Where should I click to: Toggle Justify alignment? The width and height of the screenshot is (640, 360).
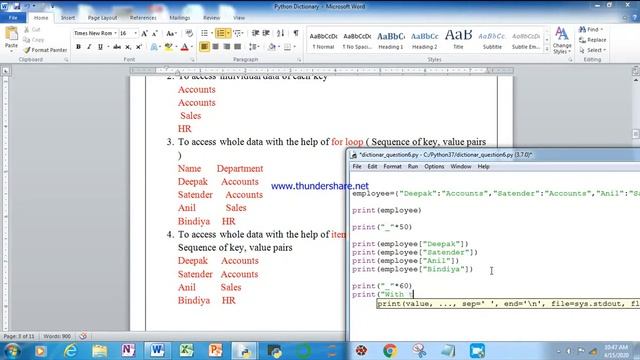[x=238, y=47]
